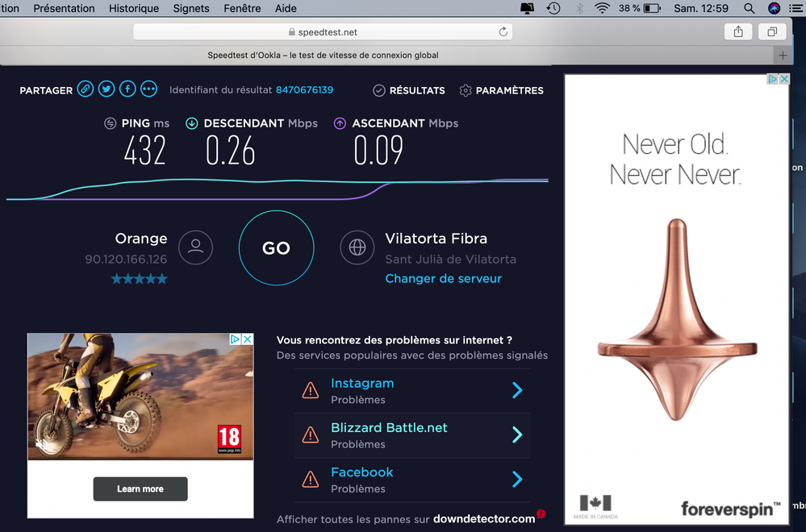
Task: Expand the Instagram row chevron
Action: (517, 390)
